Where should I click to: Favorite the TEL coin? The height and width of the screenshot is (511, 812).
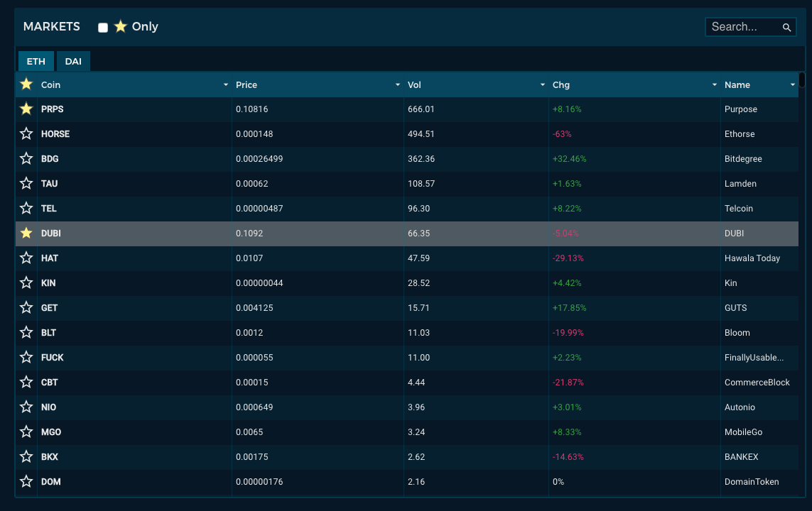(x=26, y=208)
